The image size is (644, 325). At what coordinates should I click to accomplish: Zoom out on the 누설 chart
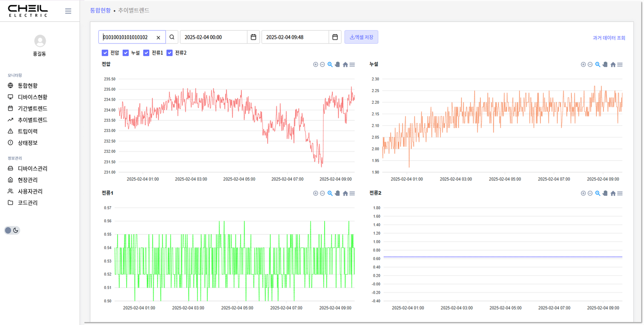point(590,65)
